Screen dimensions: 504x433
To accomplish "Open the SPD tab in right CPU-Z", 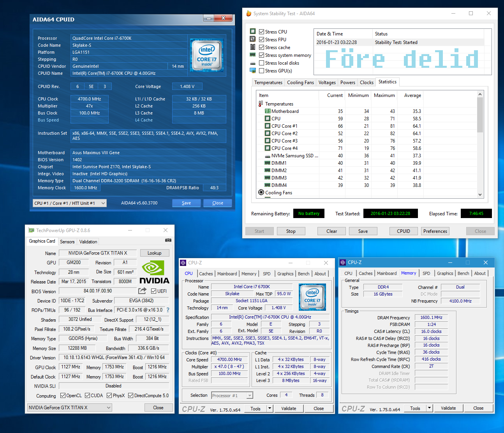I will pos(426,273).
